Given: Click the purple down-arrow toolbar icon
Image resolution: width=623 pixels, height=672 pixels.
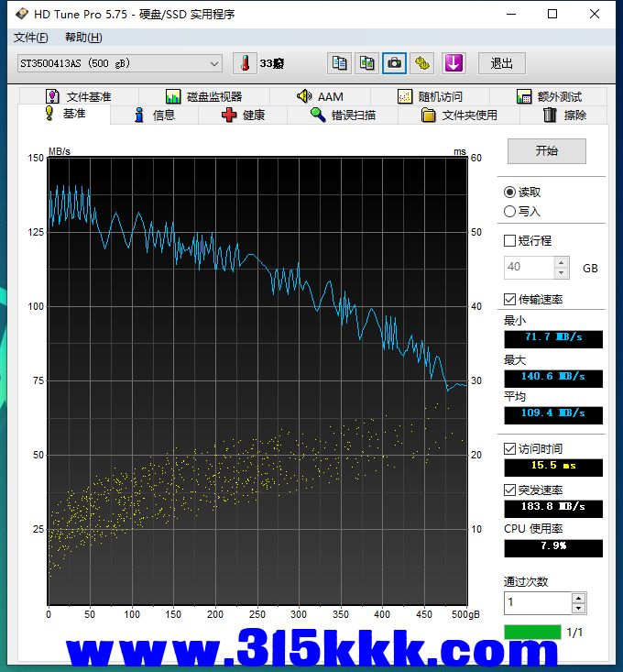Looking at the screenshot, I should tap(454, 63).
